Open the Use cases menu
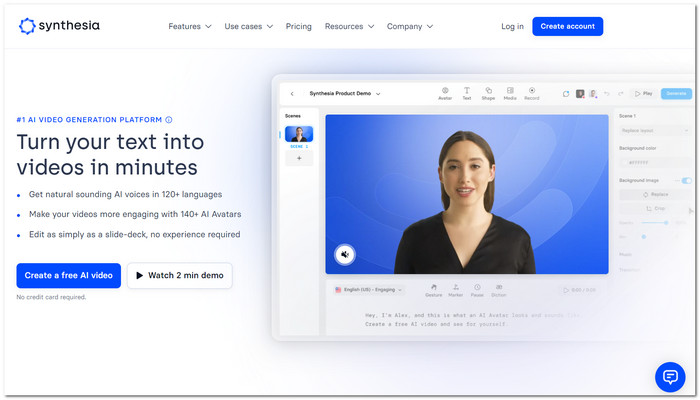This screenshot has height=400, width=700. coord(248,26)
